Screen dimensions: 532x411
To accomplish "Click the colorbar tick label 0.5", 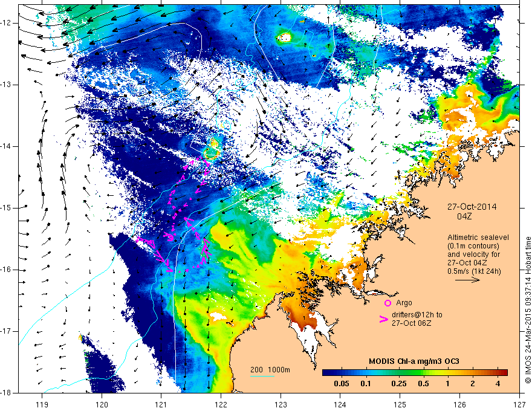I will pos(423,384).
